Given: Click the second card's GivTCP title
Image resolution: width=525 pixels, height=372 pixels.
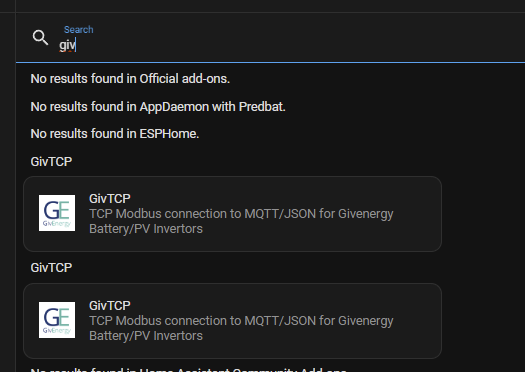Looking at the screenshot, I should pos(109,306).
